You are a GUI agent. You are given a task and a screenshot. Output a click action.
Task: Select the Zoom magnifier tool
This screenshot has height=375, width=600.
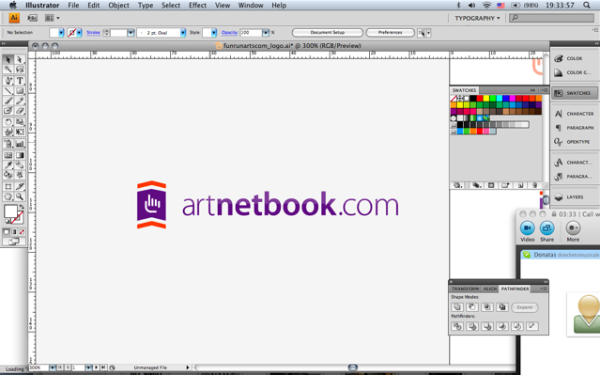tap(20, 197)
